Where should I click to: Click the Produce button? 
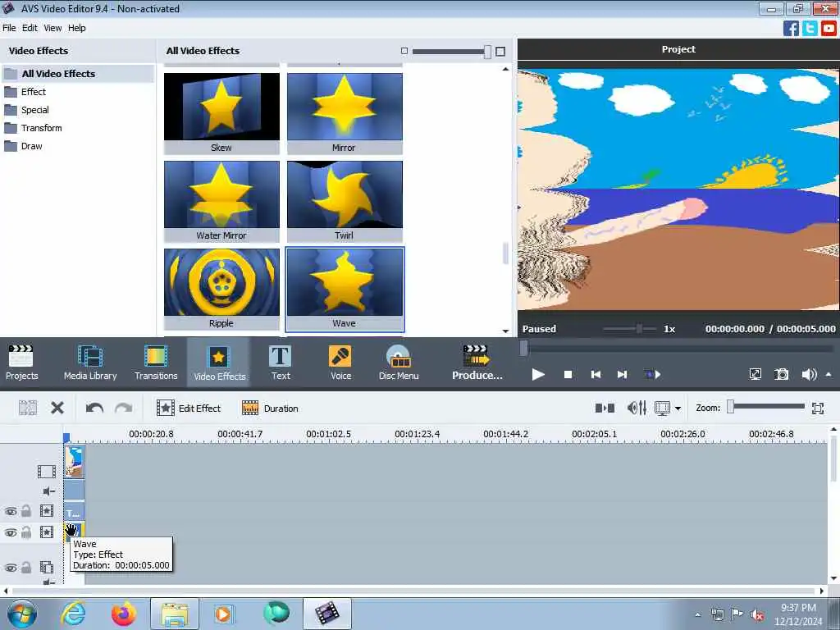(477, 362)
